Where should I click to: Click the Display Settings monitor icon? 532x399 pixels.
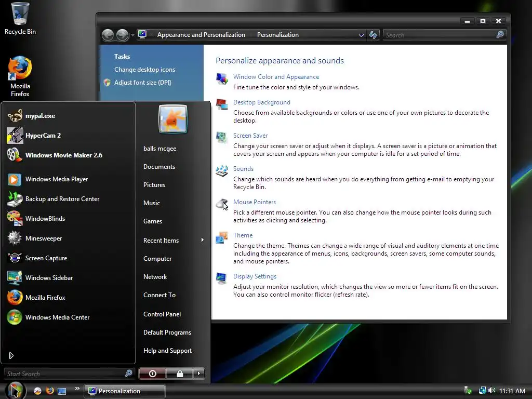(222, 278)
